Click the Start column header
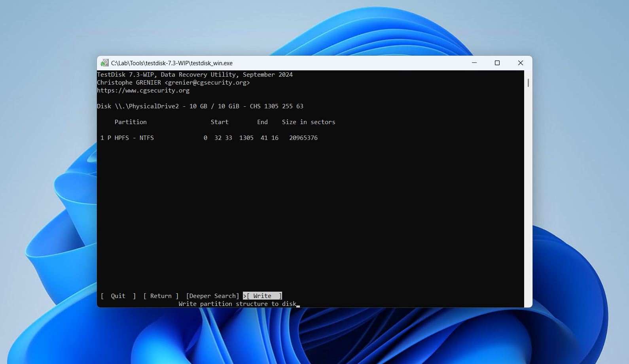The width and height of the screenshot is (629, 364). [x=220, y=122]
